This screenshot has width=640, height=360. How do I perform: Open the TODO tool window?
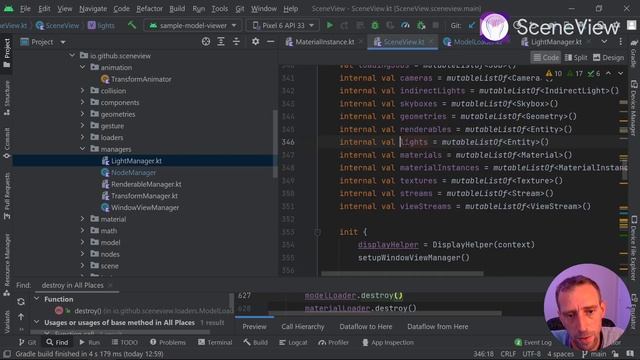pyautogui.click(x=125, y=342)
